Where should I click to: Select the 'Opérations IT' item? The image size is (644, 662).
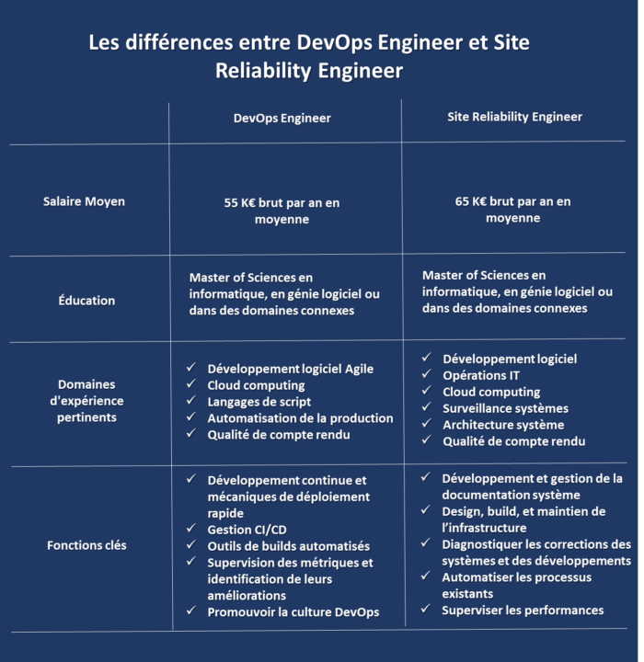click(481, 375)
